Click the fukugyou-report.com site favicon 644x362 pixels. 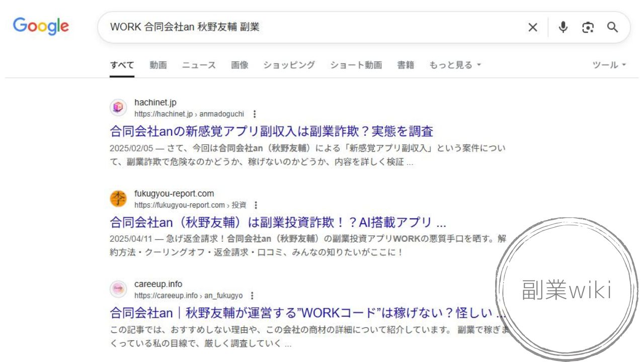point(118,199)
